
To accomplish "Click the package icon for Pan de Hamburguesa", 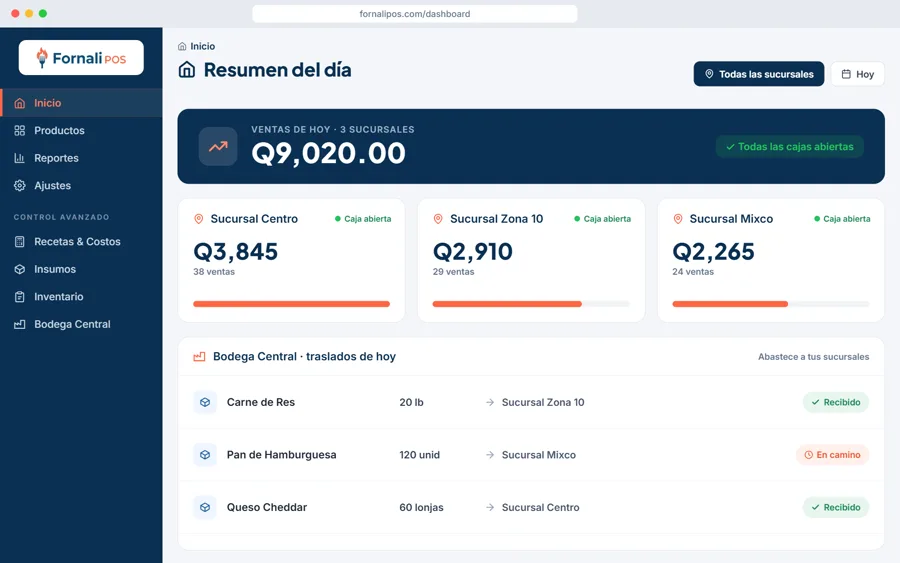I will click(205, 455).
